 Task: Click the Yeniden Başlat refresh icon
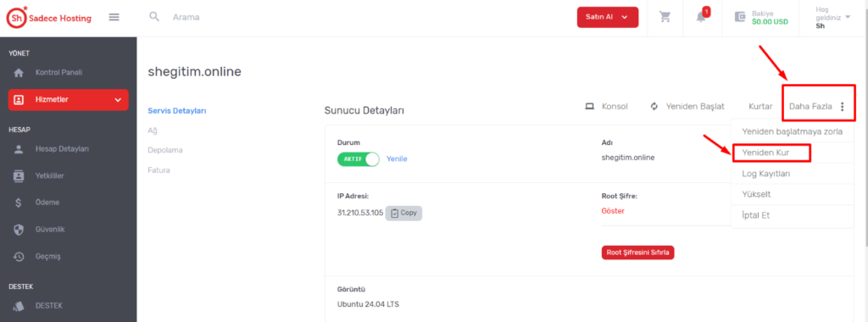(x=654, y=106)
